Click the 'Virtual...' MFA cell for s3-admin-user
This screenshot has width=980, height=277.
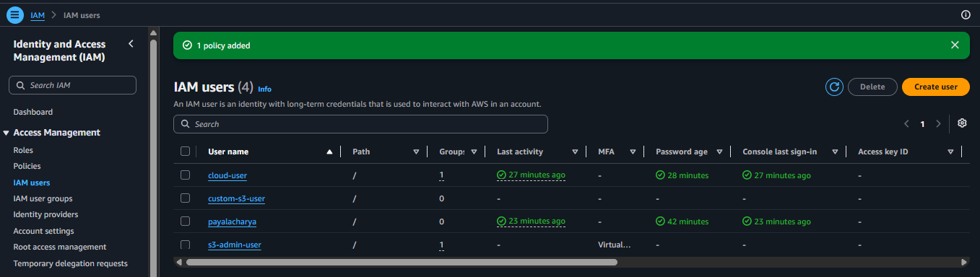615,245
